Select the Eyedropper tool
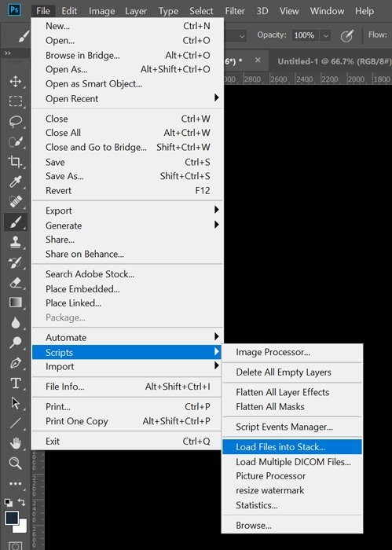 pyautogui.click(x=15, y=181)
